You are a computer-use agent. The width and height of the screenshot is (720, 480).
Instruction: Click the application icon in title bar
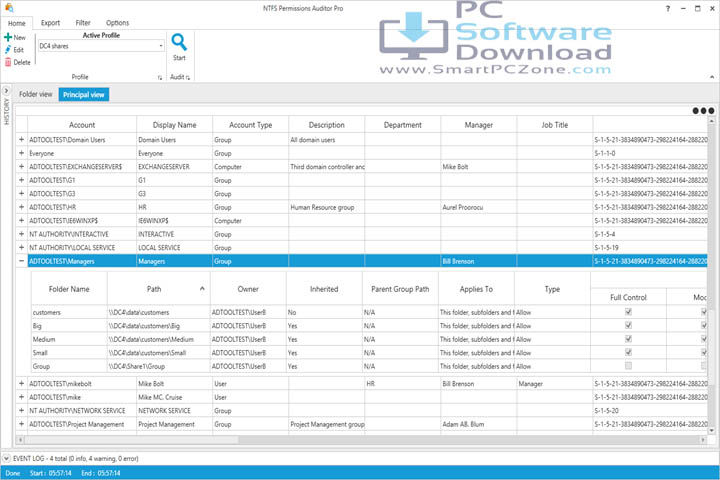(9, 8)
